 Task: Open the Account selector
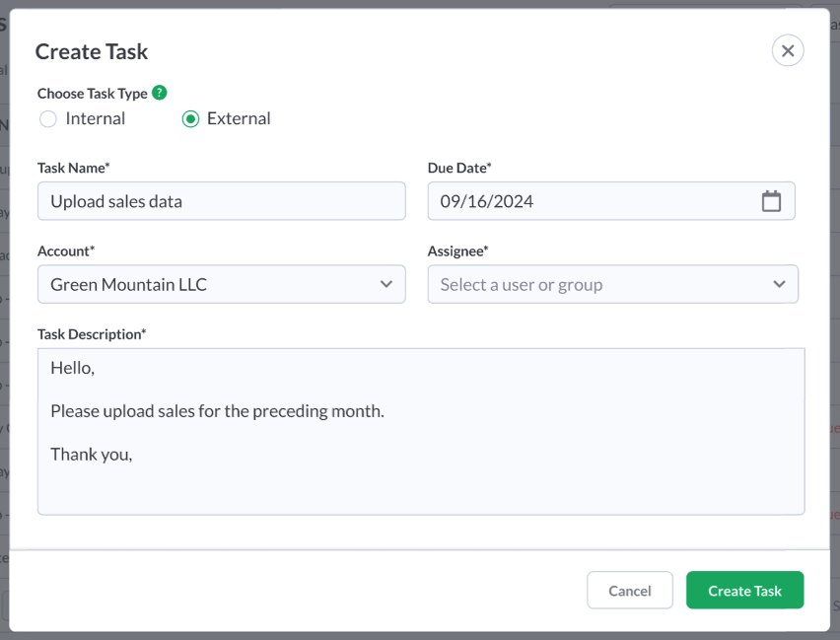[221, 284]
